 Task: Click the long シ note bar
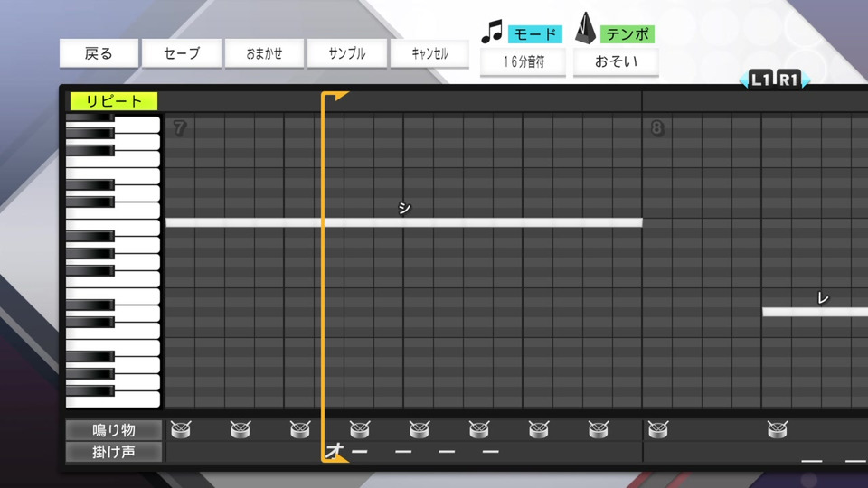(x=403, y=222)
